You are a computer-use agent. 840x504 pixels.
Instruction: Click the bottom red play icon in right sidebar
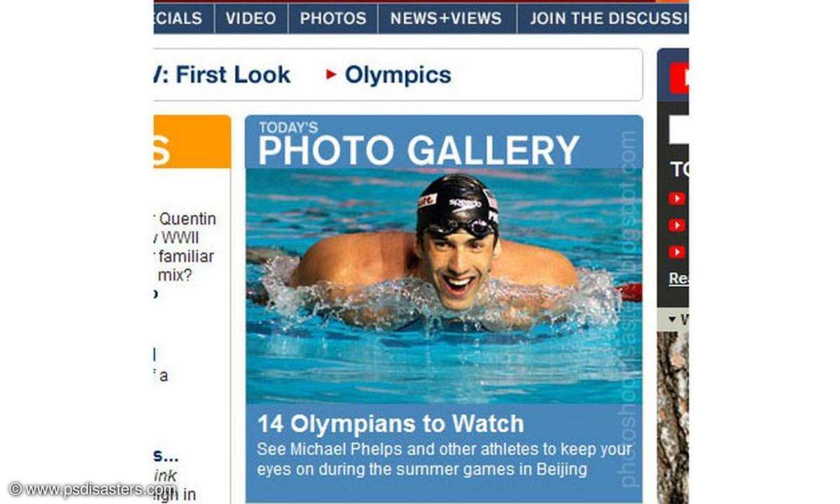(676, 252)
